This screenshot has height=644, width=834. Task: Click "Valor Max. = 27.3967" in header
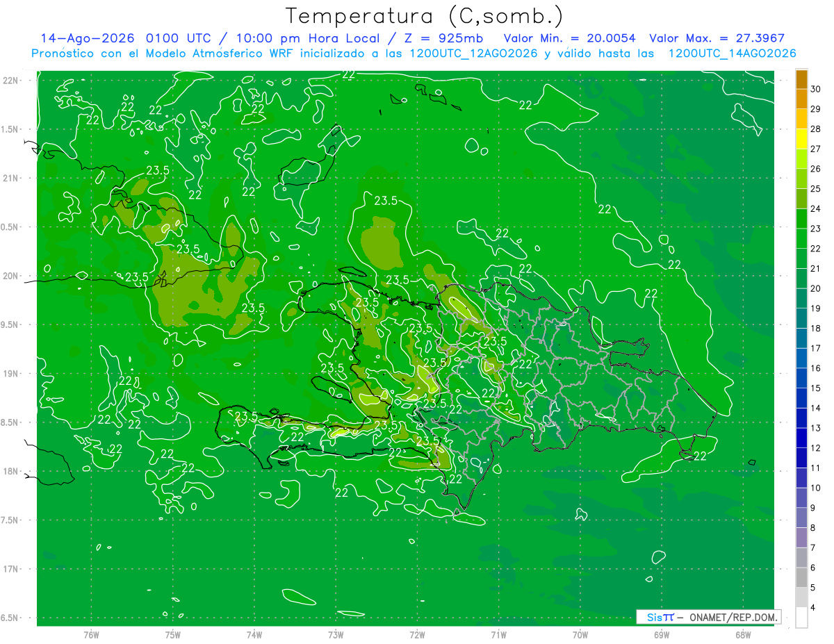[717, 38]
